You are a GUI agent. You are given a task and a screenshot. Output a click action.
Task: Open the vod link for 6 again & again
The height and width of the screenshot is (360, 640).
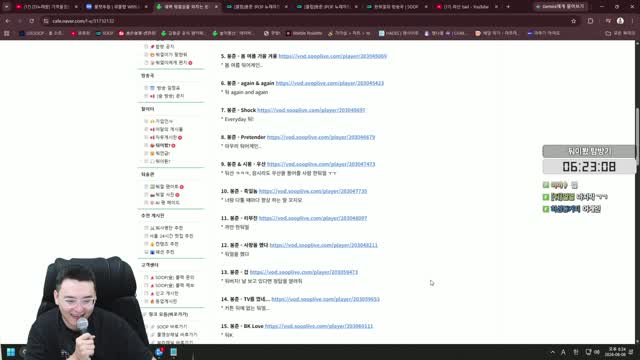(330, 83)
